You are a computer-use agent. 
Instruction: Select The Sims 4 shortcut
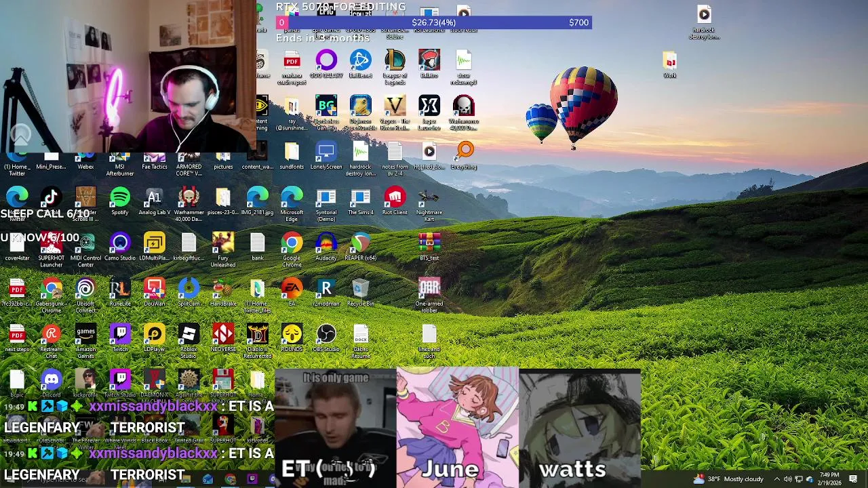(x=361, y=202)
